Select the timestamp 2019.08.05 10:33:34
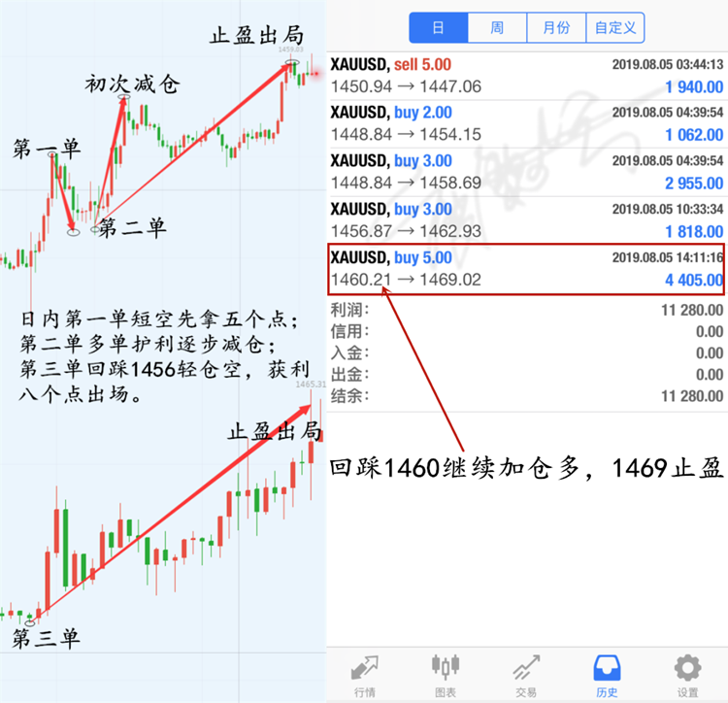Viewport: 728px width, 703px height. point(668,210)
